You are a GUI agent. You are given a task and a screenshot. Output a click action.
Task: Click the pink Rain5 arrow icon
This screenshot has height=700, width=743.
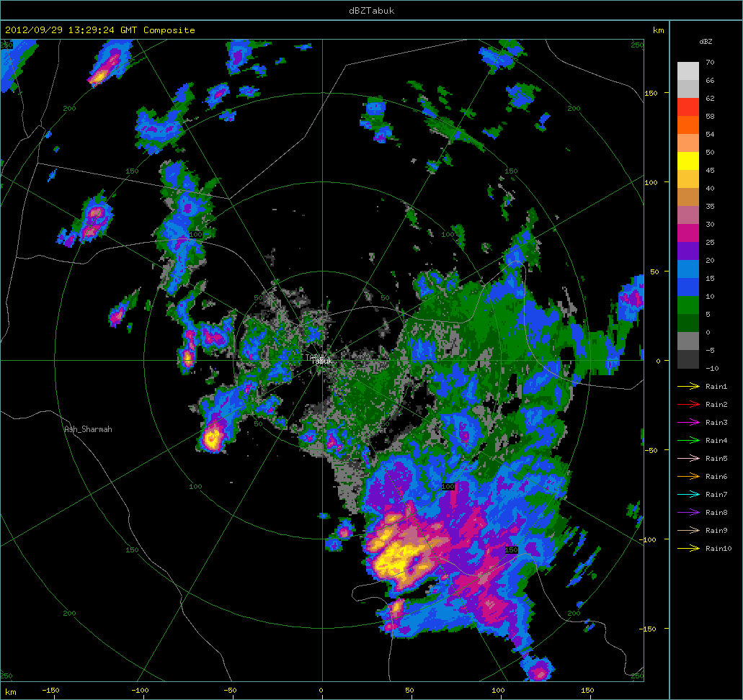(688, 459)
